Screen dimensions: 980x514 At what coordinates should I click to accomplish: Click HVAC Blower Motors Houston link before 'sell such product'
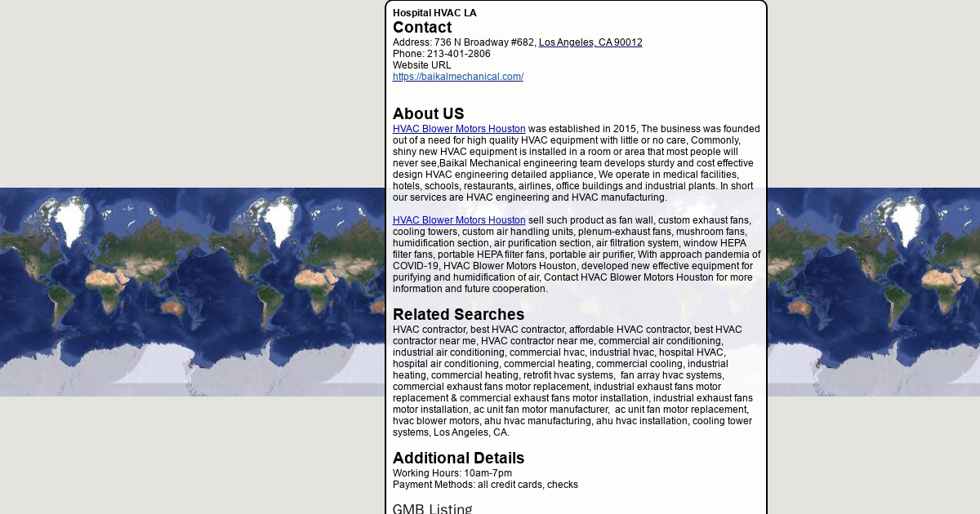point(459,220)
